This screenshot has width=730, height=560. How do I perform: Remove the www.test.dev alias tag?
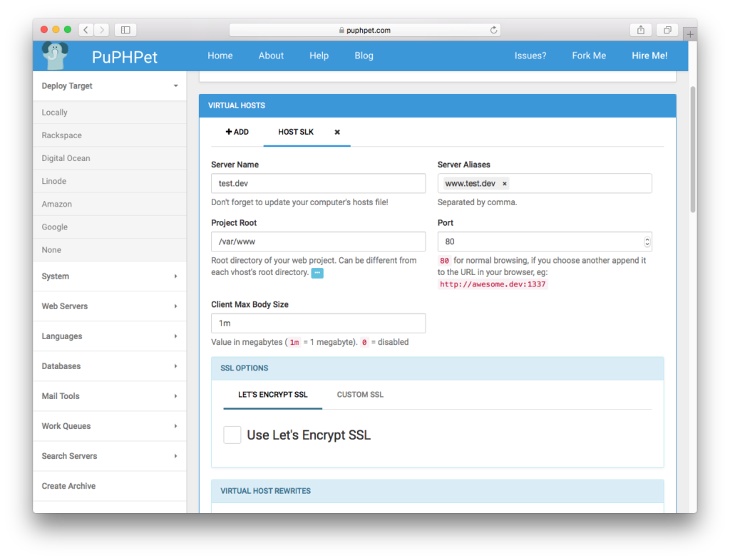coord(504,184)
